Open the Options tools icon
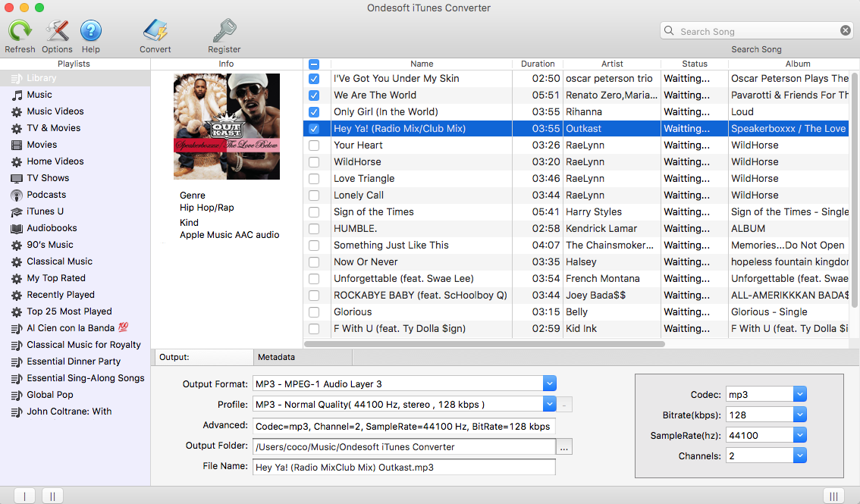This screenshot has width=860, height=504. click(57, 31)
